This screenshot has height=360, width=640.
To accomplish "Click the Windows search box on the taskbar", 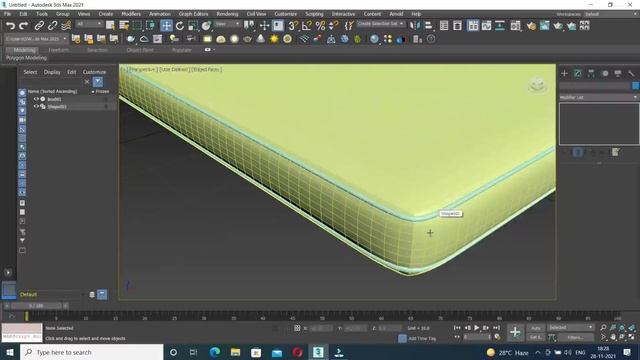I will [x=91, y=352].
